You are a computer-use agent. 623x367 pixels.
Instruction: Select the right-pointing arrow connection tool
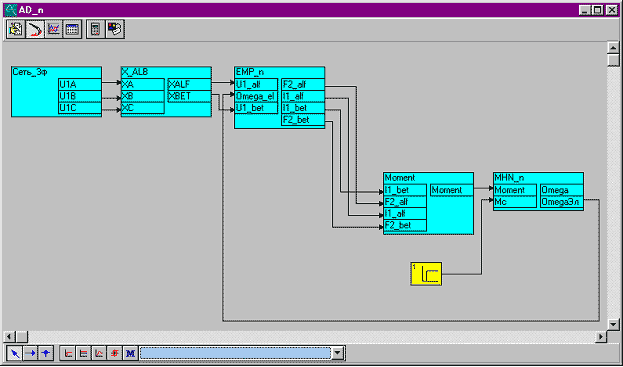(30, 353)
